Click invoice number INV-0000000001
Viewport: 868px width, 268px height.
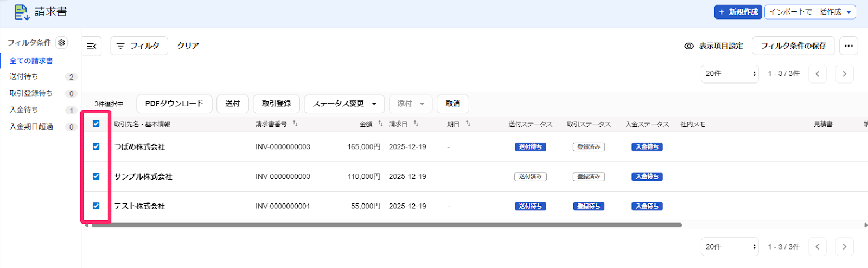pyautogui.click(x=283, y=206)
